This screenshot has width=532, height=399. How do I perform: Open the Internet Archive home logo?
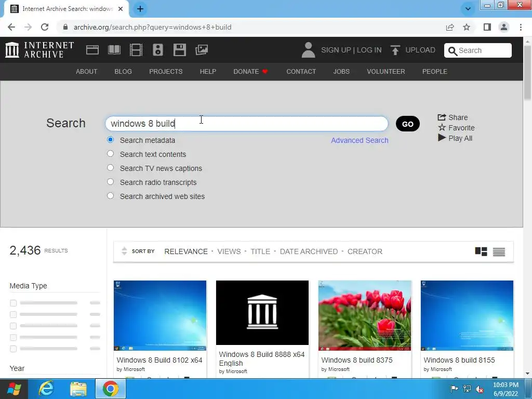[x=39, y=50]
